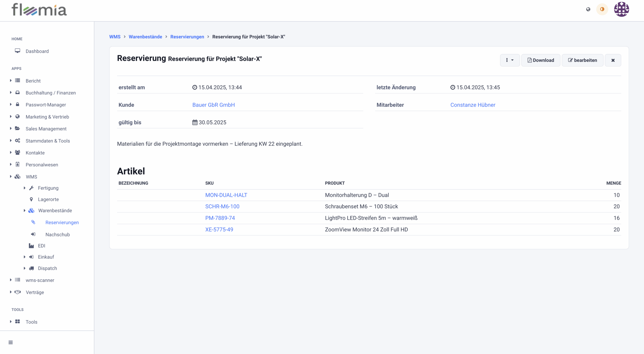Click the wms-scanner barcode icon
644x354 pixels.
(17, 280)
